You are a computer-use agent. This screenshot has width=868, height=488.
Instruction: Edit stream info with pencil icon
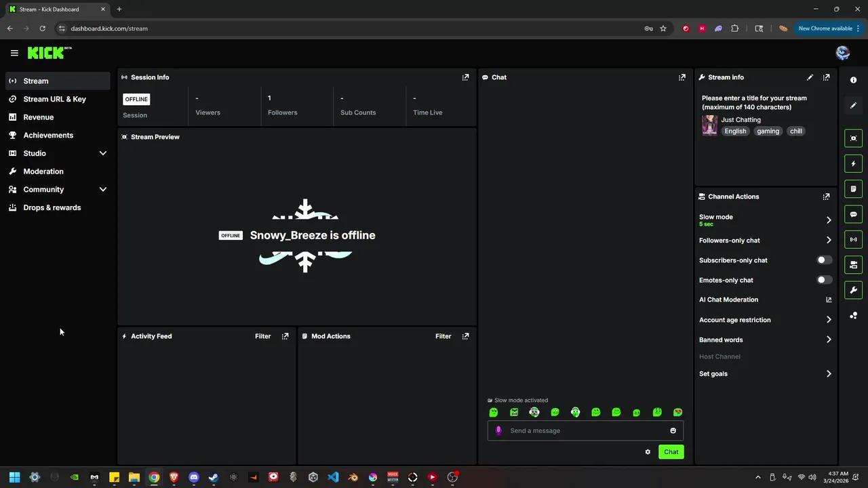tap(810, 77)
